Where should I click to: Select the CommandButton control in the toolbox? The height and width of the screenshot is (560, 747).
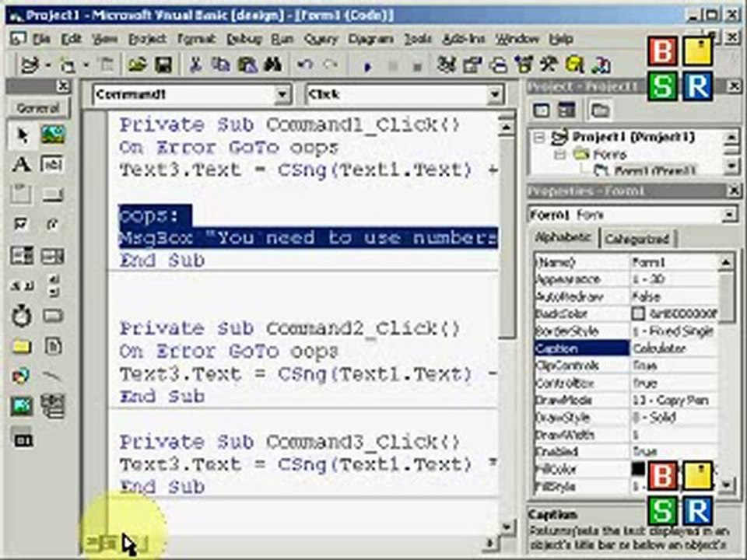pos(52,194)
